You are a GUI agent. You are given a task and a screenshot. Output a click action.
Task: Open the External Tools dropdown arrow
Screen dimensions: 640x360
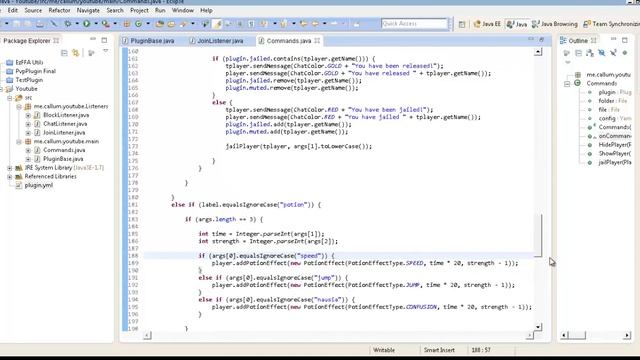(x=115, y=24)
